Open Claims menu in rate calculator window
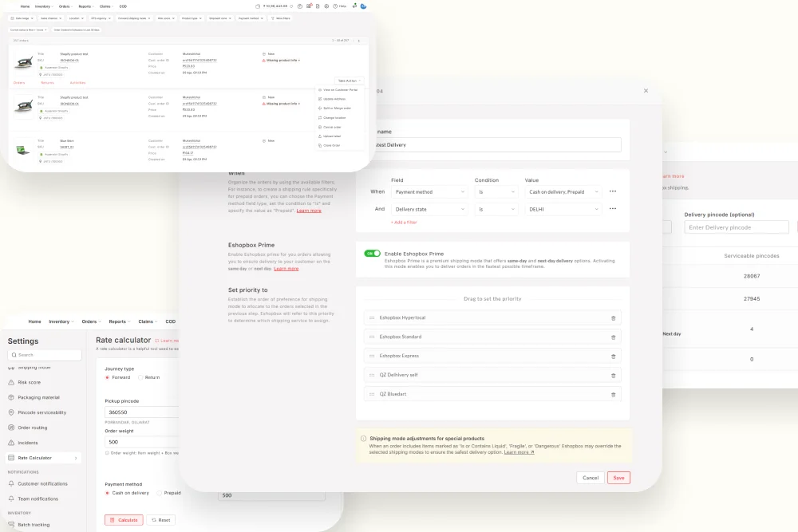Viewport: 798px width, 532px height. 148,321
